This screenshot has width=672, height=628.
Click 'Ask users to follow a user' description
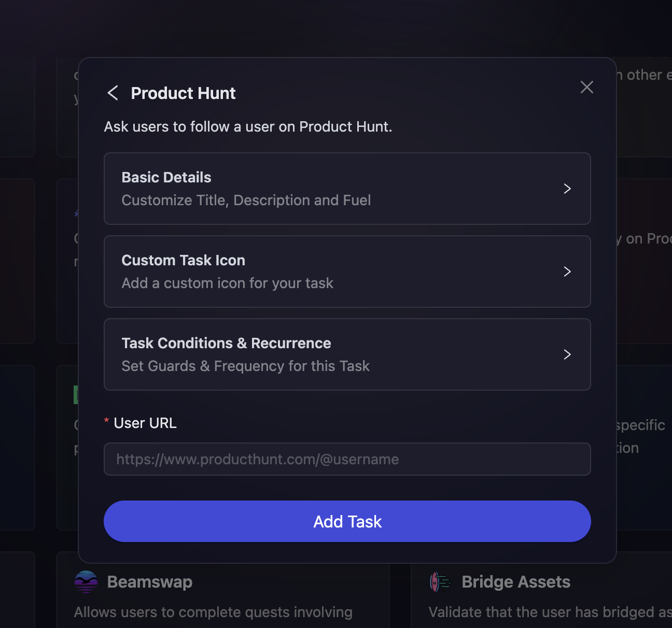click(x=248, y=127)
